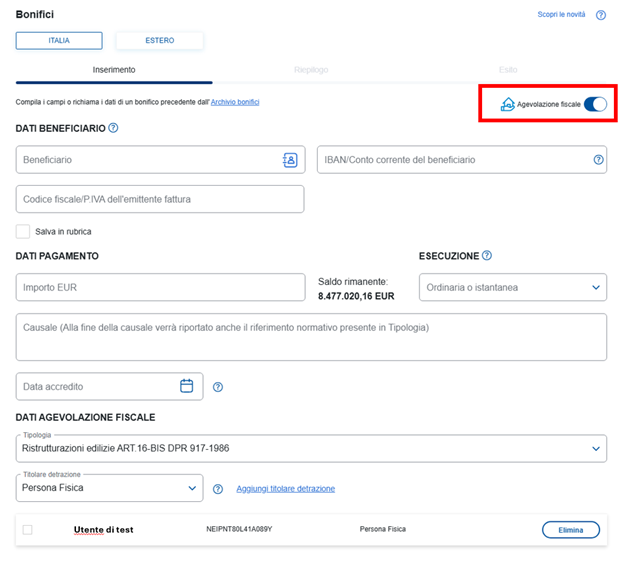Open the Ordinaria o istantanea dropdown
The image size is (634, 569).
pyautogui.click(x=512, y=288)
